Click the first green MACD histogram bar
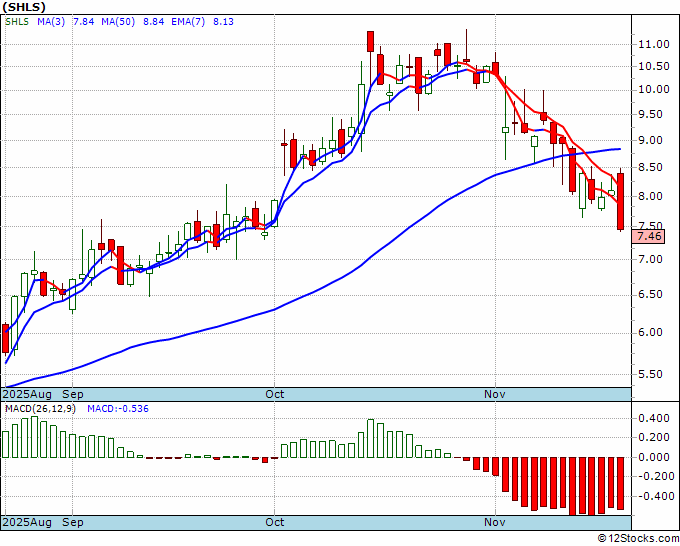680x546 pixels. pos(6,445)
